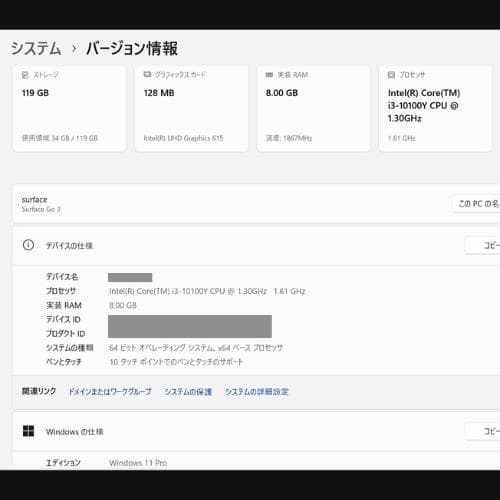This screenshot has width=500, height=500.
Task: Select the 8.00 GB value in the 実装 RAM row
Action: [123, 305]
